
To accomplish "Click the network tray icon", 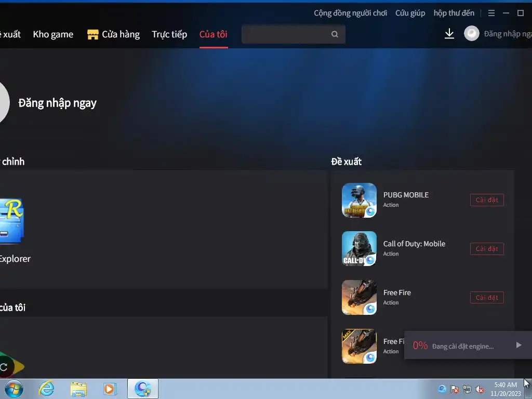I will 467,389.
